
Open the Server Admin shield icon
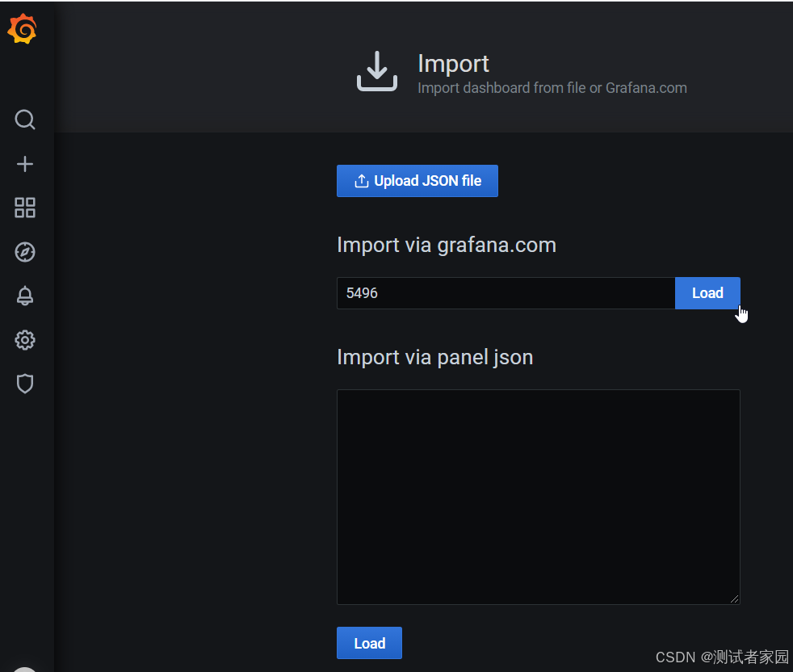(x=25, y=384)
